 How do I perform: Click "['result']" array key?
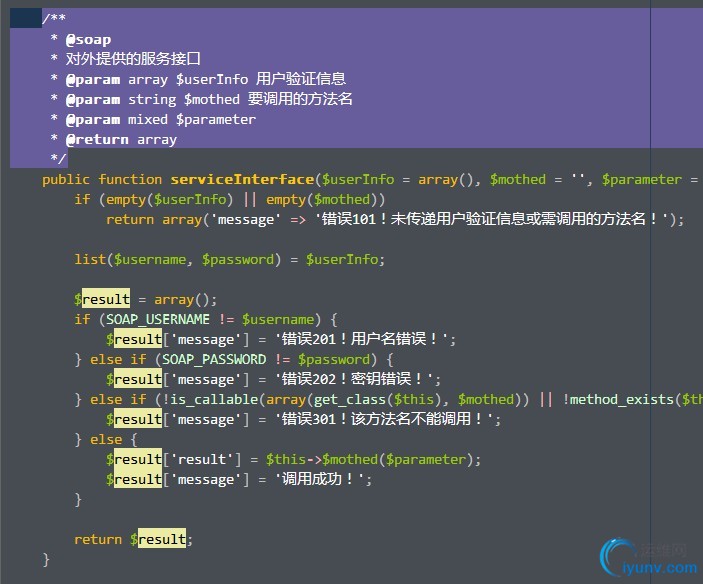pyautogui.click(x=202, y=459)
